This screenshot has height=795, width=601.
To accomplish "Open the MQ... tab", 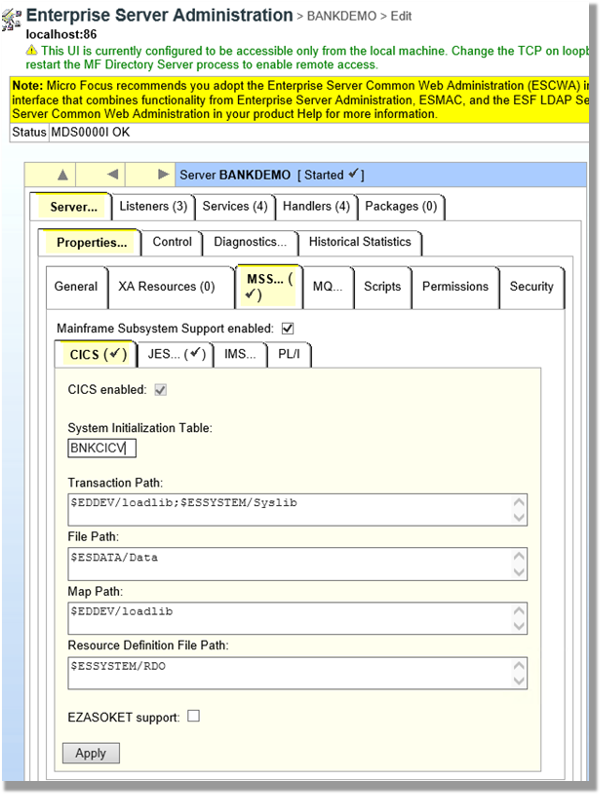I will (x=328, y=286).
